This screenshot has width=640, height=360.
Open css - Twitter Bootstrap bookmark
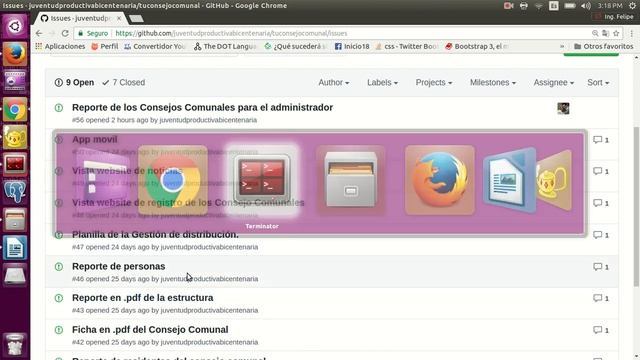pyautogui.click(x=406, y=47)
